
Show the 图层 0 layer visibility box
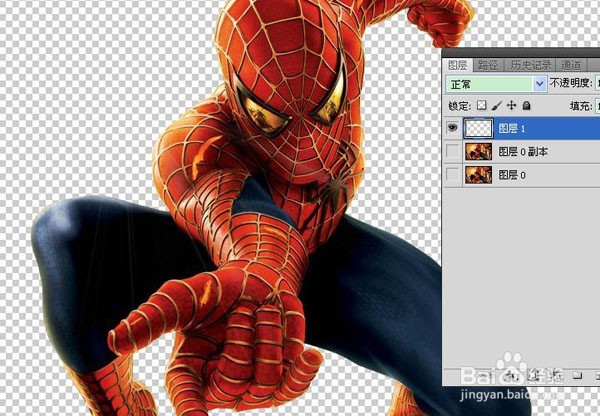453,175
